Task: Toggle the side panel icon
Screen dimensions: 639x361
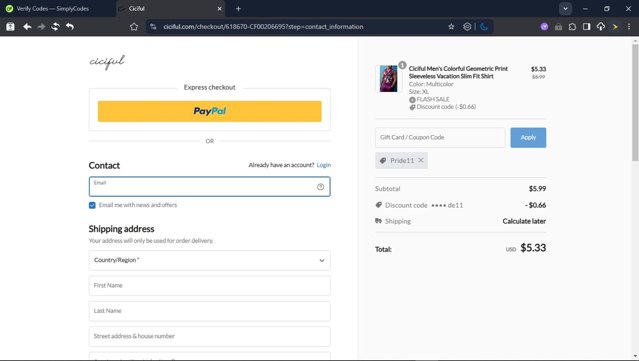Action: (586, 26)
